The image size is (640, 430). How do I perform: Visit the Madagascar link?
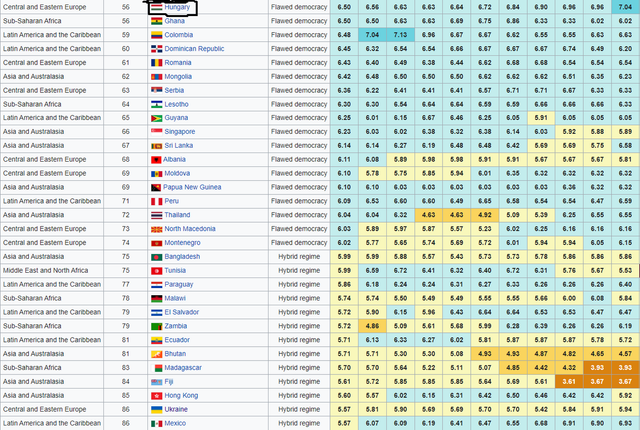[183, 367]
